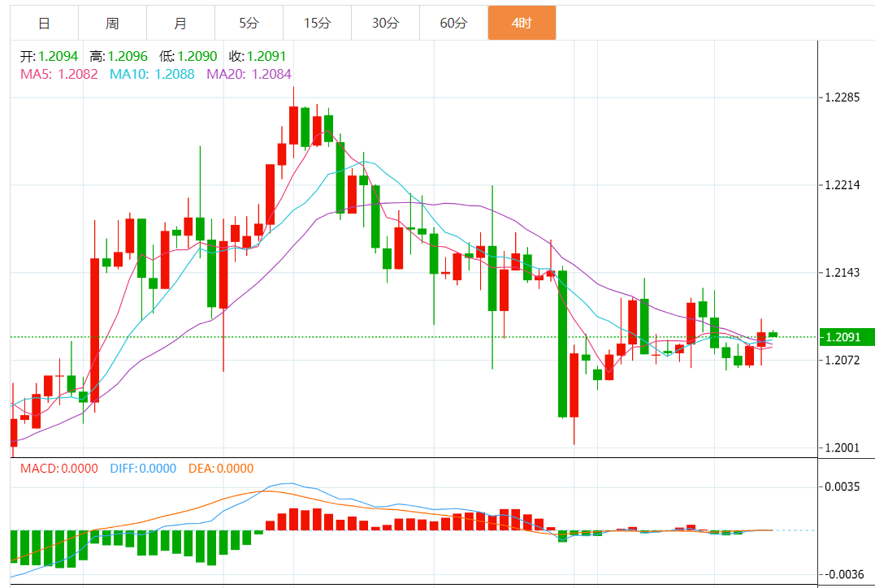Click the 收: 1.2091 close price value
This screenshot has height=588, width=875.
(258, 56)
